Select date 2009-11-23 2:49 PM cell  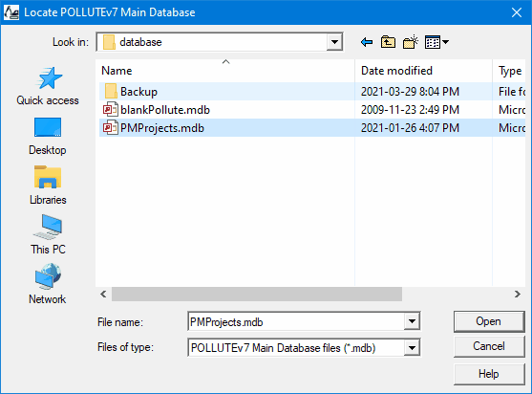(410, 109)
